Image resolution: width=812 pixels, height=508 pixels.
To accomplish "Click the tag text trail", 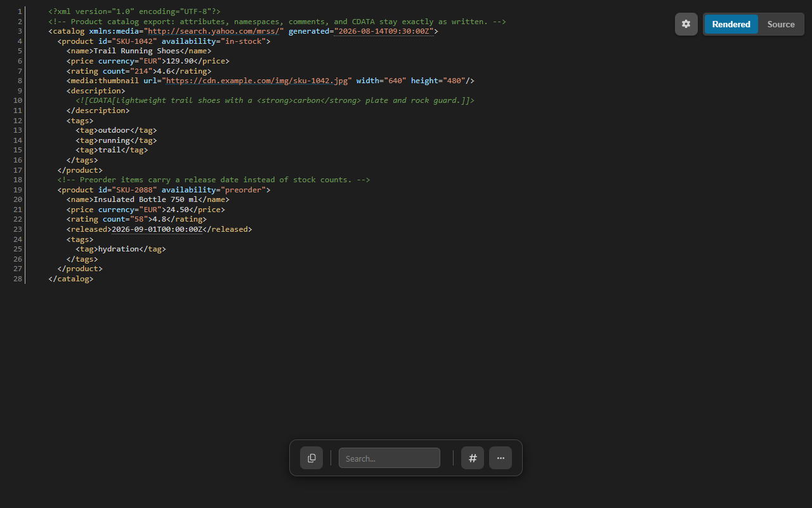I will click(110, 150).
